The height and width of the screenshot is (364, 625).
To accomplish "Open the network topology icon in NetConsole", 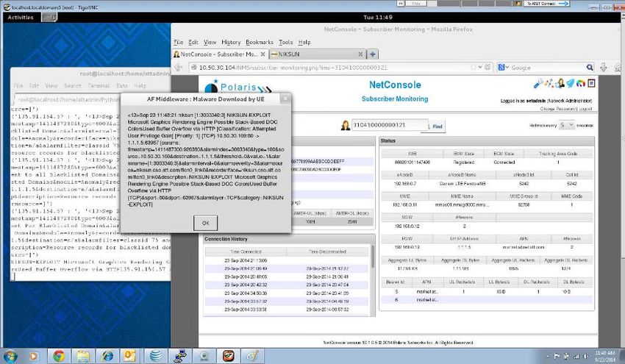I will (549, 83).
